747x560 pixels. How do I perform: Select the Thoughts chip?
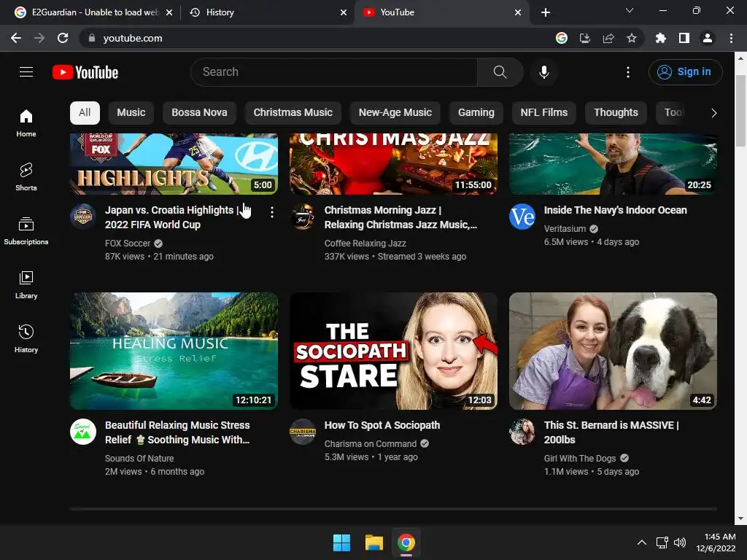pyautogui.click(x=616, y=113)
